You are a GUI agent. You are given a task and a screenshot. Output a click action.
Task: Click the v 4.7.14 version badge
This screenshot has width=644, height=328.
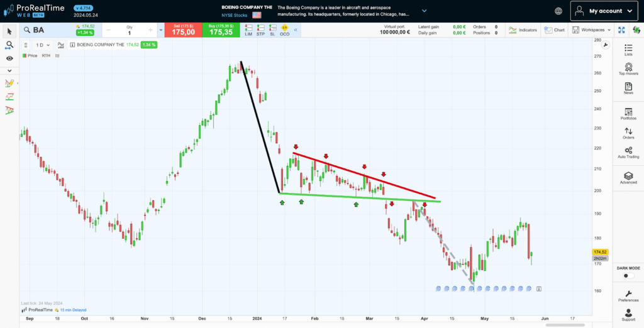point(84,8)
